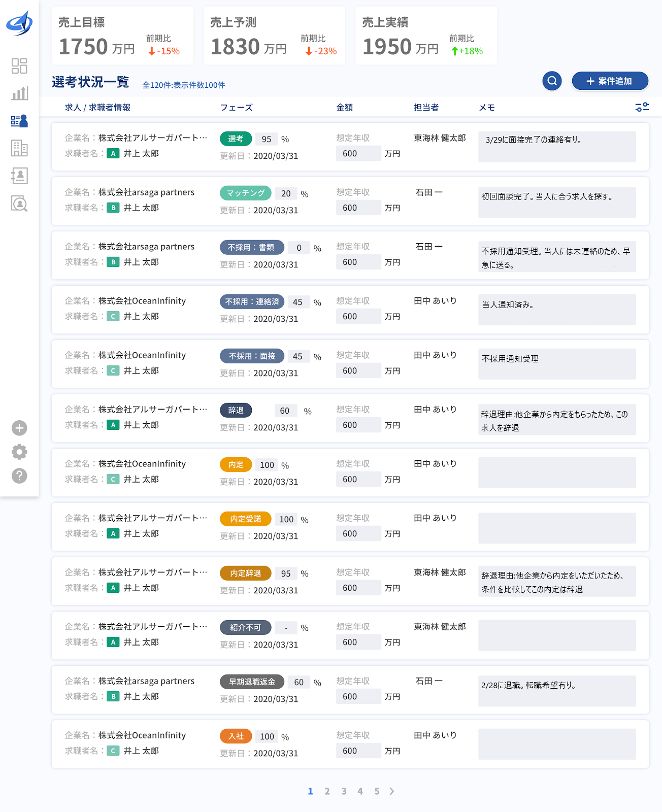Click the round plus icon in sidebar
The height and width of the screenshot is (812, 662).
[x=19, y=428]
